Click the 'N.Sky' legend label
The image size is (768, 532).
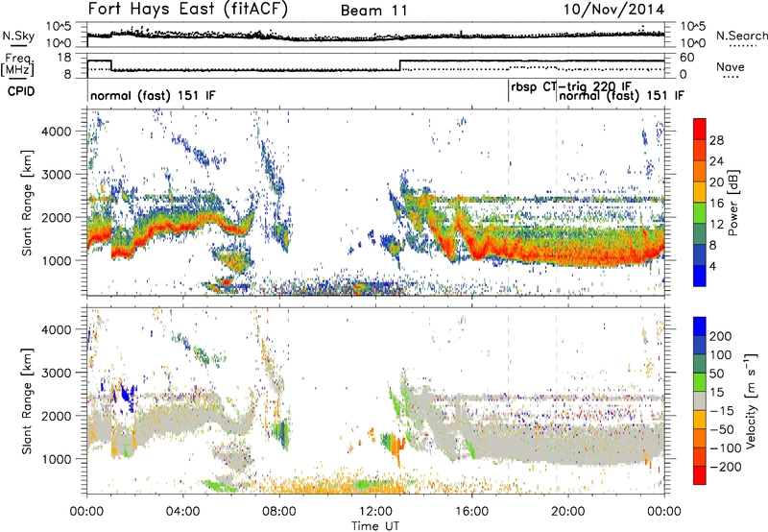click(18, 36)
